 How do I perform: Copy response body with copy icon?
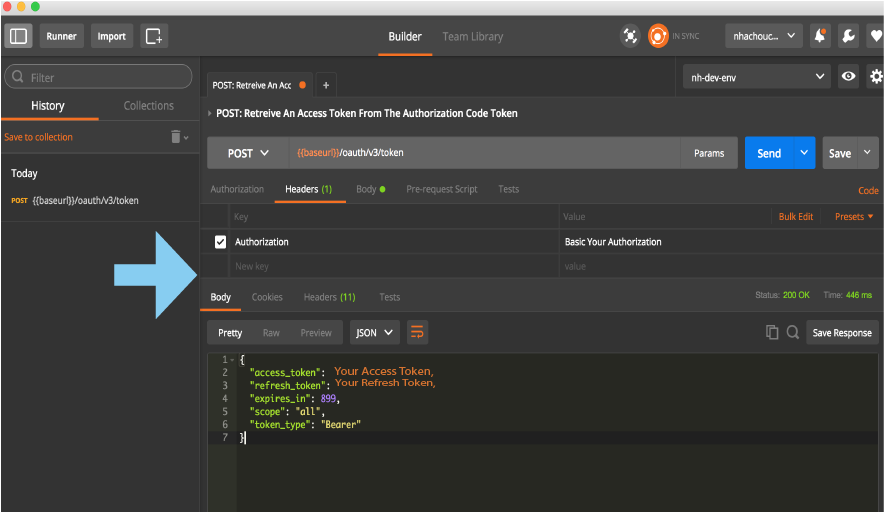point(772,333)
